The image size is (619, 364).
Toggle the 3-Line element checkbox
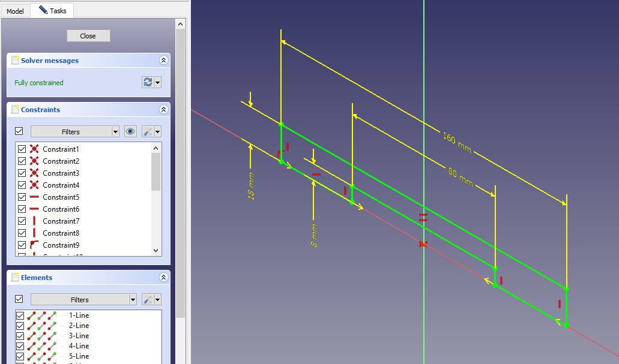click(20, 336)
